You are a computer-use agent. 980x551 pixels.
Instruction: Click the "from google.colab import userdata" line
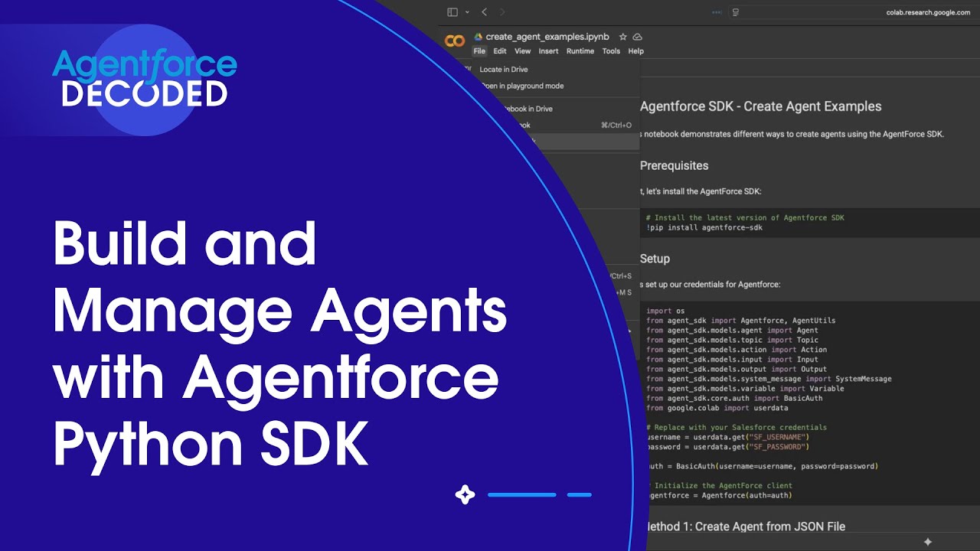click(x=717, y=408)
